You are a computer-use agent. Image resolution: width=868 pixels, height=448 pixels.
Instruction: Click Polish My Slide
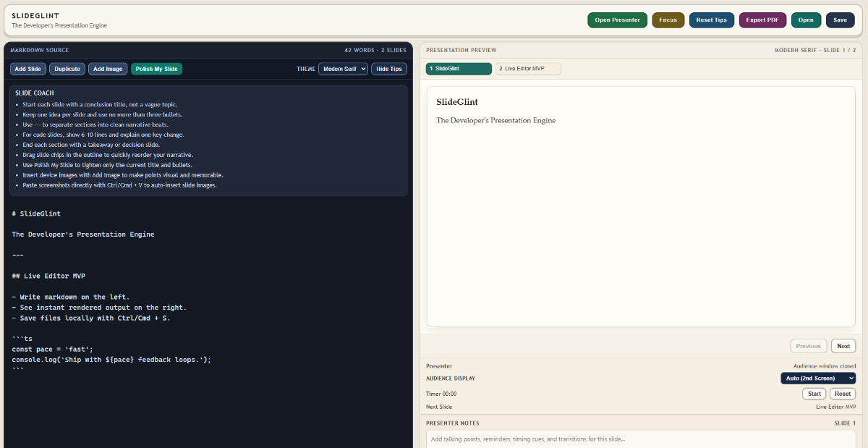tap(156, 69)
